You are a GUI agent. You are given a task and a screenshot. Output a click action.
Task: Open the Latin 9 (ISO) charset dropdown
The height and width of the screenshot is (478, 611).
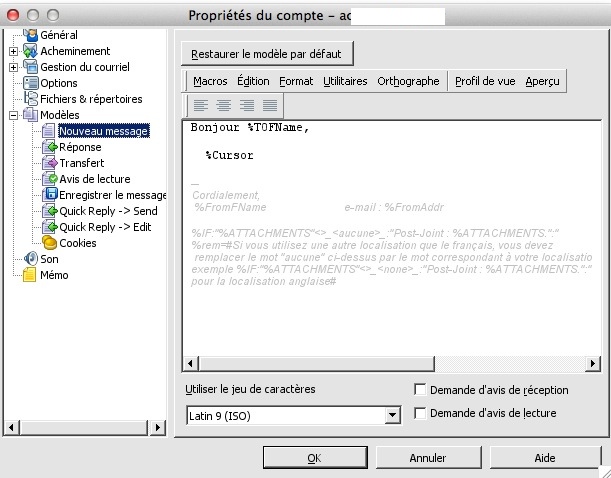[392, 414]
